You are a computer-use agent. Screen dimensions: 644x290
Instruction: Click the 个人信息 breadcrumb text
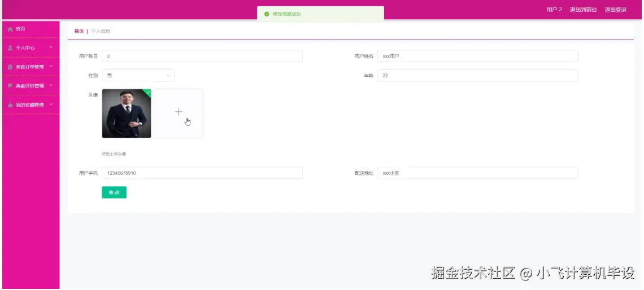[101, 31]
